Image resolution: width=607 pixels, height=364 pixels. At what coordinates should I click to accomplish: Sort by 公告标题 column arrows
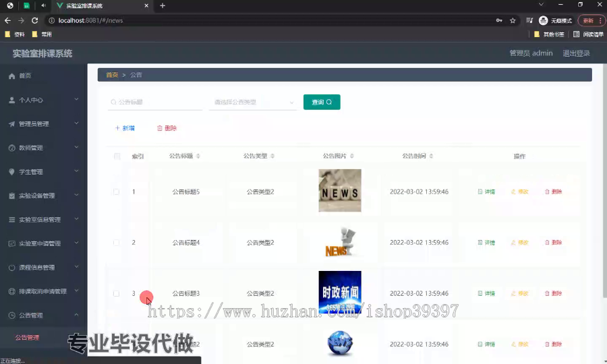(198, 156)
